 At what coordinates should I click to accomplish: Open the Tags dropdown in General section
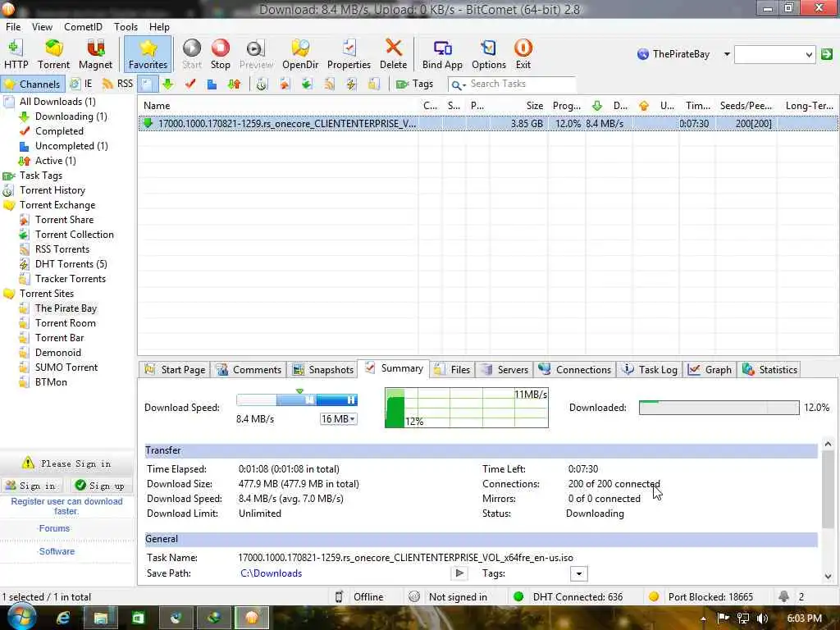(x=578, y=574)
